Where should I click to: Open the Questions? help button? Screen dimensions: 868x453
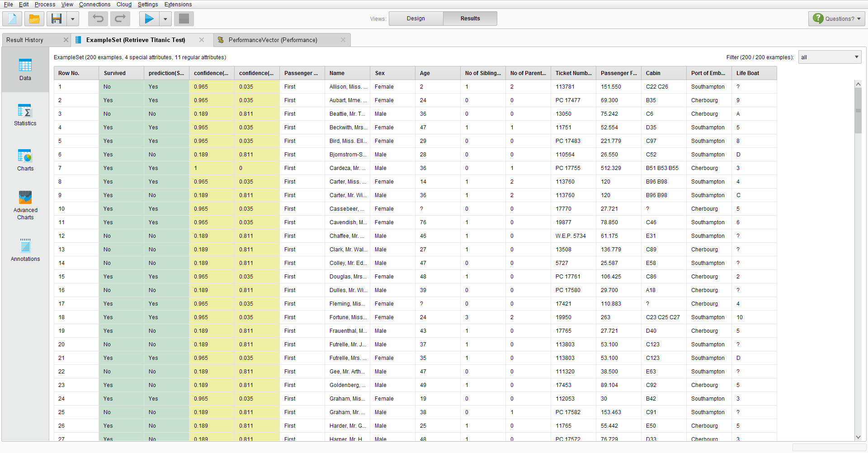[836, 19]
